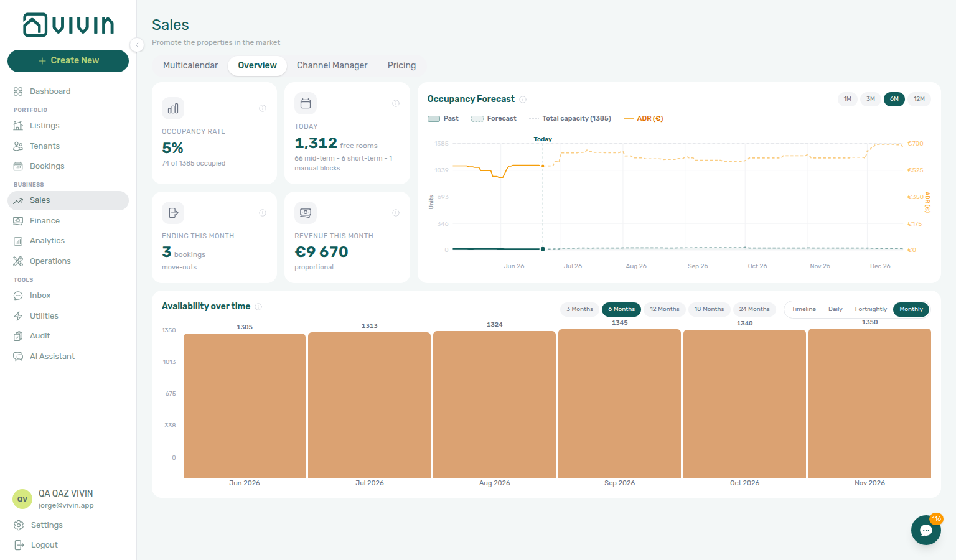The width and height of the screenshot is (956, 560).
Task: Click the Occupancy Rate bar chart icon
Action: [x=173, y=108]
